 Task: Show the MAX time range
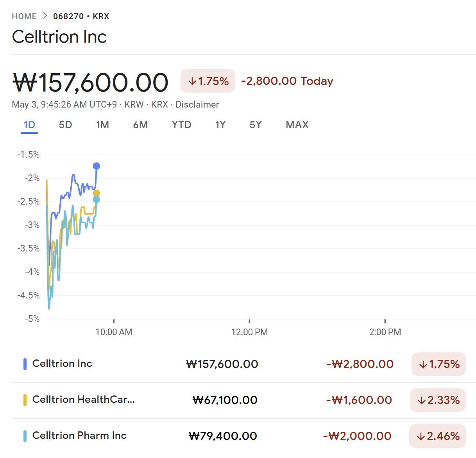click(x=297, y=125)
